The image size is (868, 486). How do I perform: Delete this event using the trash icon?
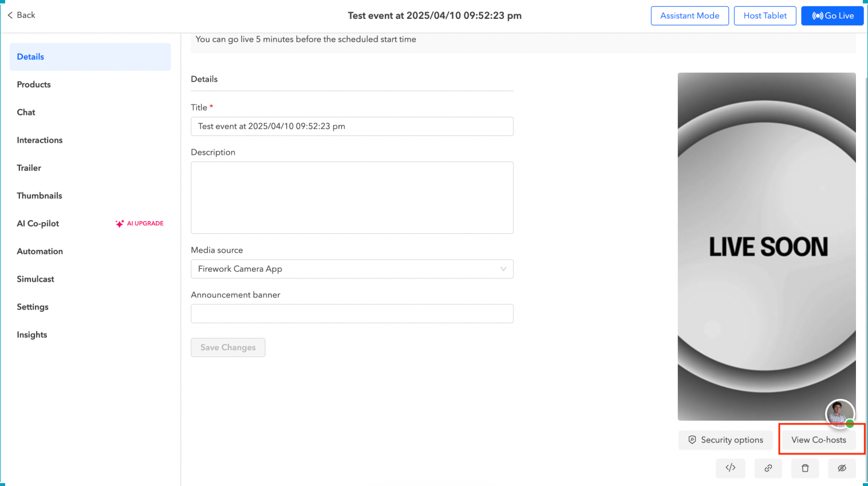pyautogui.click(x=804, y=468)
